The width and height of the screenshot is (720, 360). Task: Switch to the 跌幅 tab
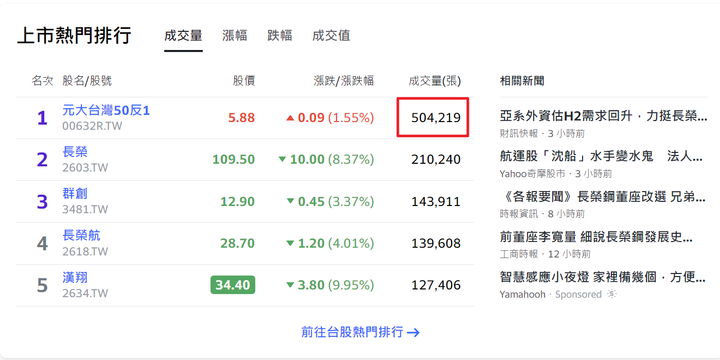pyautogui.click(x=280, y=36)
